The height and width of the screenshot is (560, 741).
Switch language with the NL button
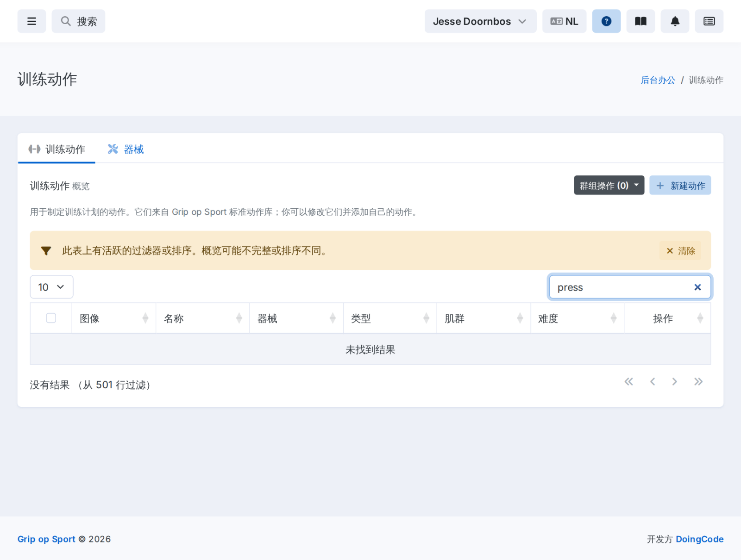coord(564,21)
